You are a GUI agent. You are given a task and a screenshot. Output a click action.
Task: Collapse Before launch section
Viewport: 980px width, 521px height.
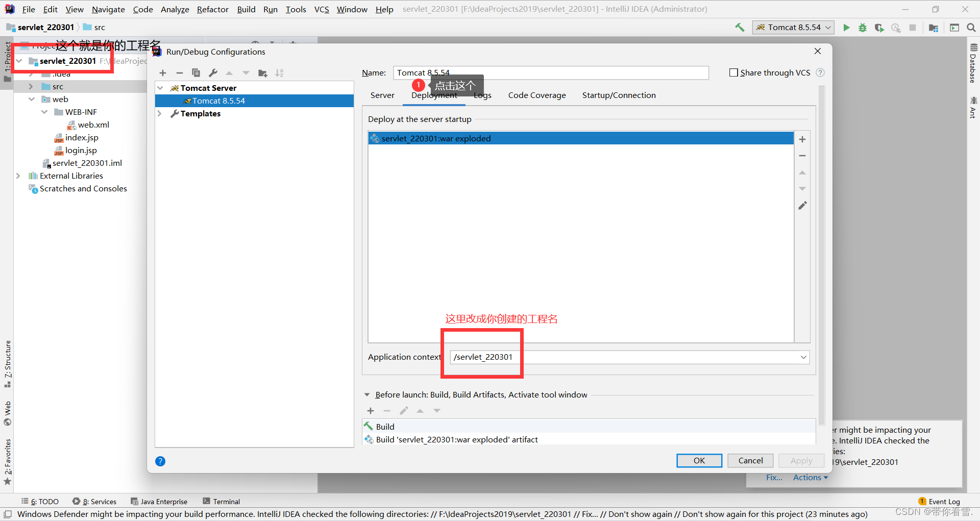[x=367, y=395]
